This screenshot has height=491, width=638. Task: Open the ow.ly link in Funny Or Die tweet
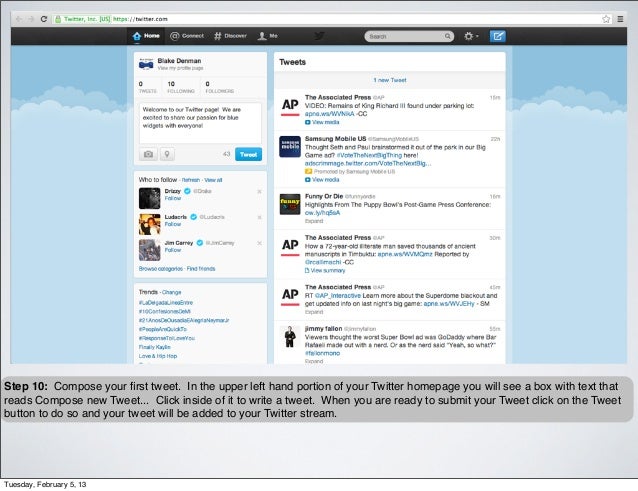(x=322, y=213)
